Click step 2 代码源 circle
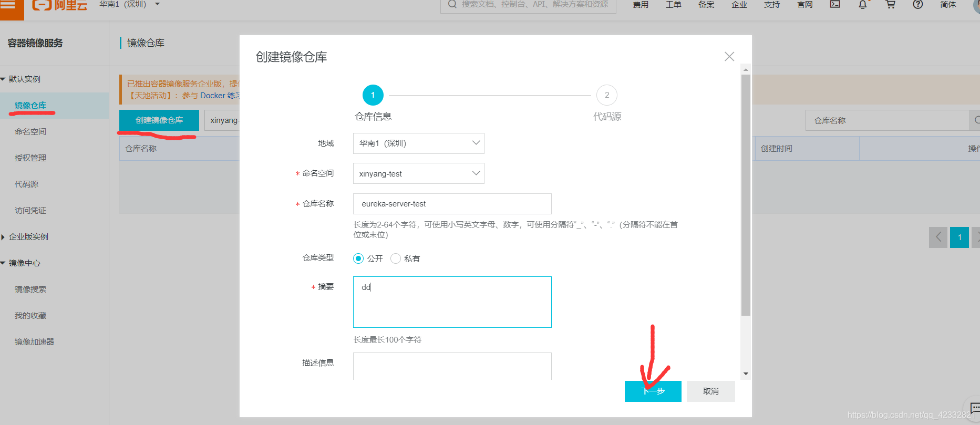The image size is (980, 425). 607,95
